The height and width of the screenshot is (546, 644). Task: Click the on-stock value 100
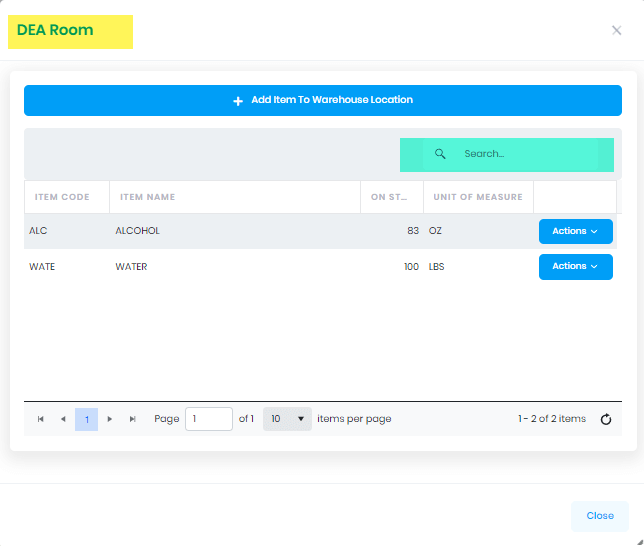(411, 267)
